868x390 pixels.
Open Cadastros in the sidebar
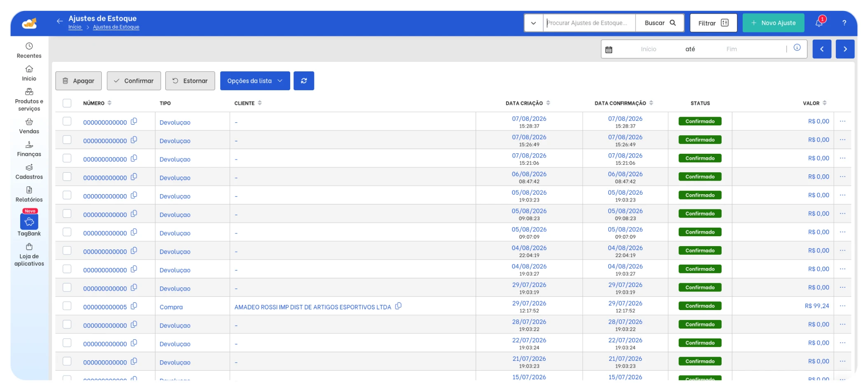pos(29,172)
